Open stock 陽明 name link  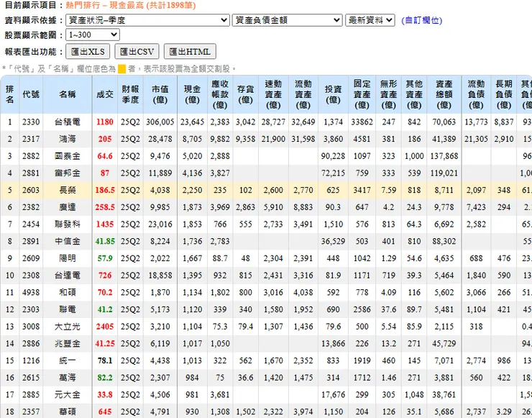68,258
